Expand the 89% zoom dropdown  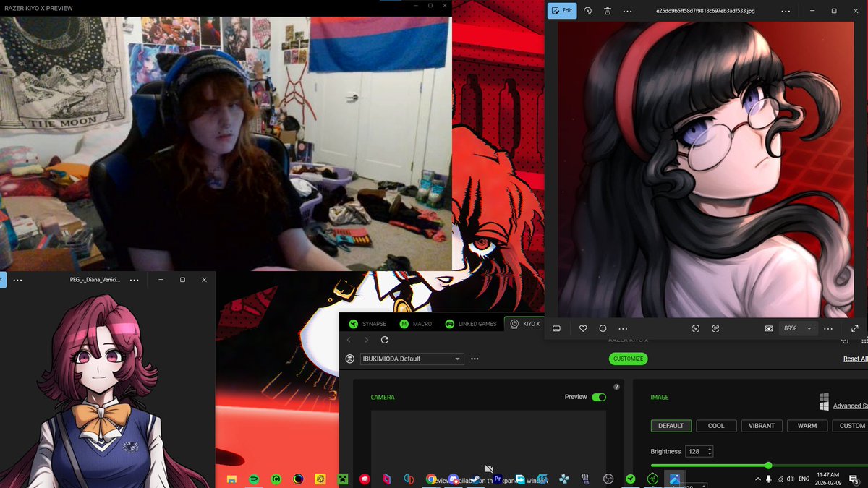coord(799,328)
